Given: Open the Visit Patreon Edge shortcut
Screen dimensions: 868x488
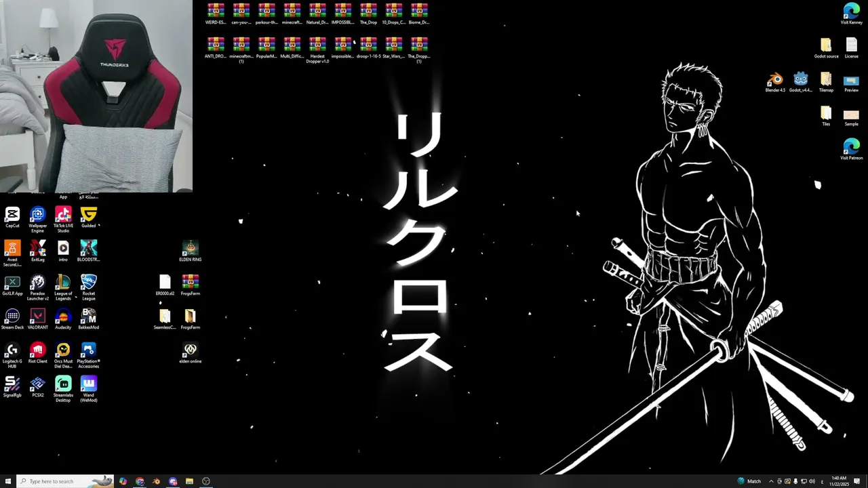Looking at the screenshot, I should (851, 150).
